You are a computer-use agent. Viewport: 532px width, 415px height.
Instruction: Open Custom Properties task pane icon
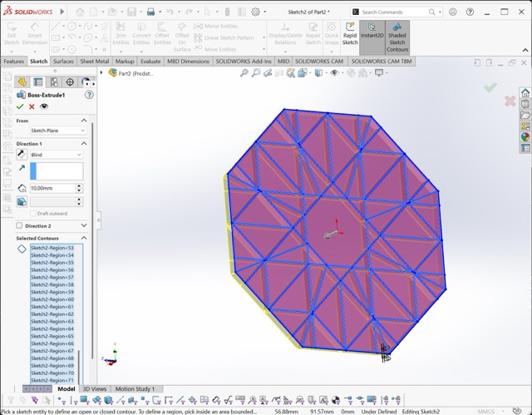coord(525,148)
